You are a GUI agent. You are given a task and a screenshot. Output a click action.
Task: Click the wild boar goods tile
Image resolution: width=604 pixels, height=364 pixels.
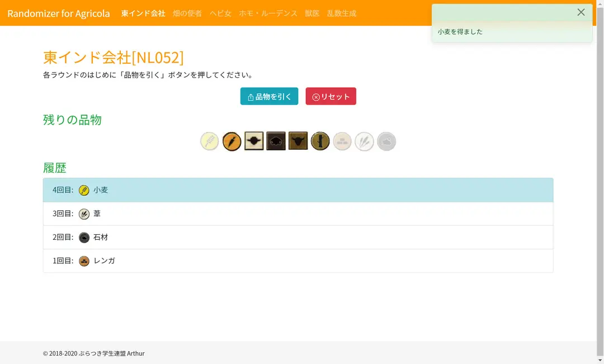point(276,141)
